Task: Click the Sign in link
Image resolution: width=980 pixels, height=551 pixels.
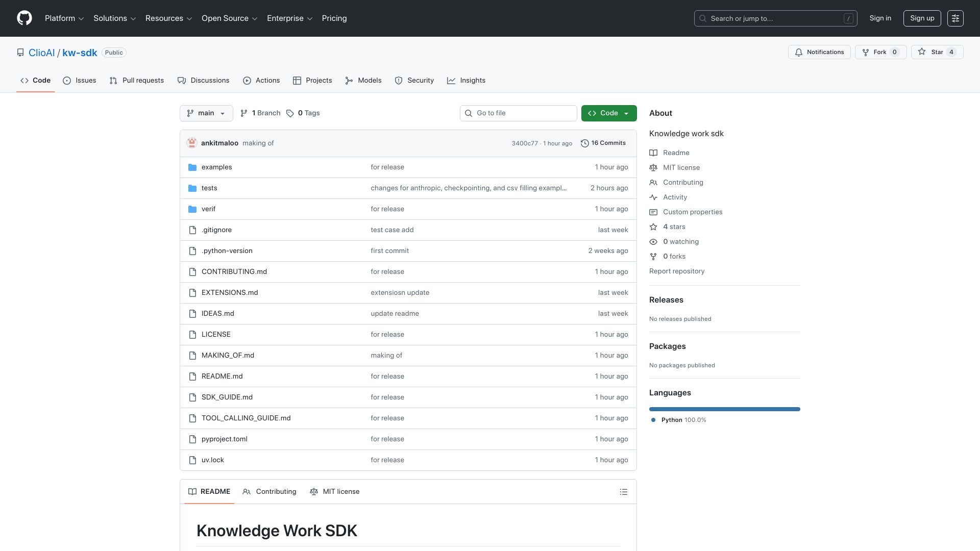Action: 880,18
